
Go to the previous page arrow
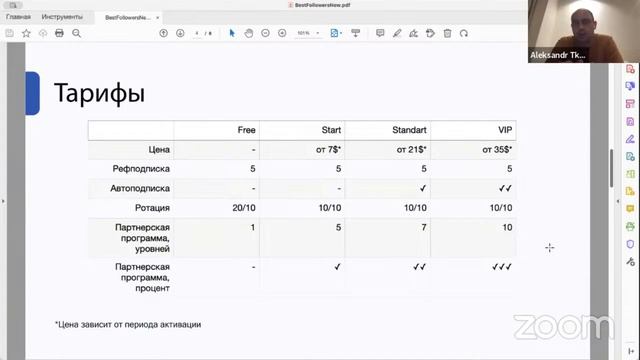[164, 33]
